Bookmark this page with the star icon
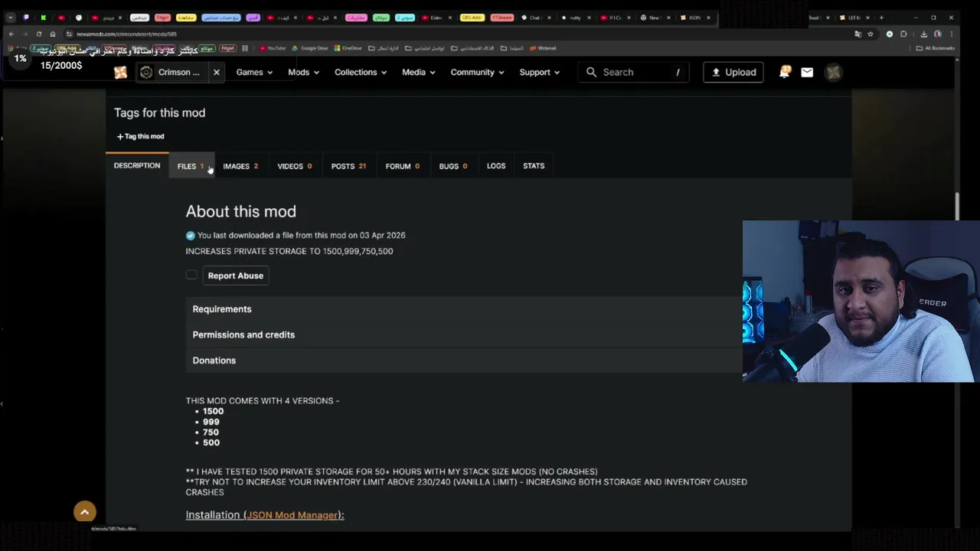980x551 pixels. [x=871, y=34]
